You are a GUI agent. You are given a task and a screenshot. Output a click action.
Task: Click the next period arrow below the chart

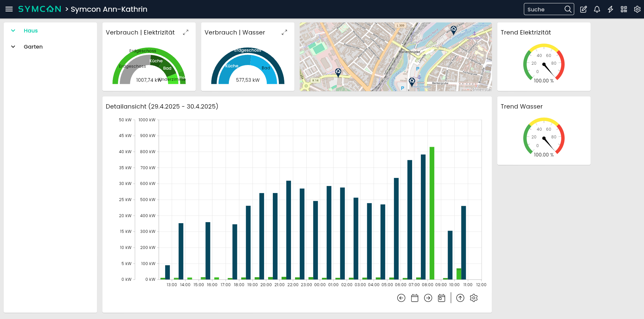428,298
